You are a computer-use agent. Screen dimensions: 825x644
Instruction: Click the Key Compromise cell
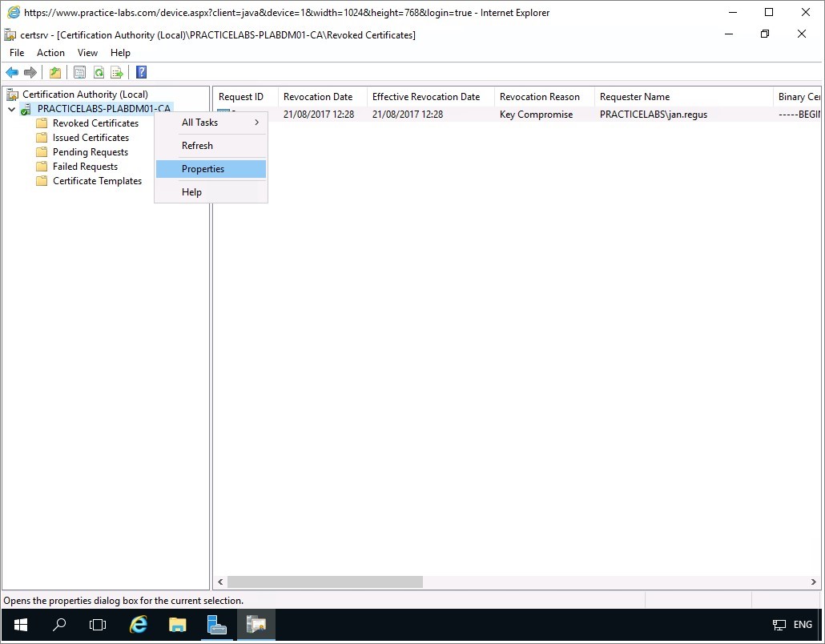536,115
